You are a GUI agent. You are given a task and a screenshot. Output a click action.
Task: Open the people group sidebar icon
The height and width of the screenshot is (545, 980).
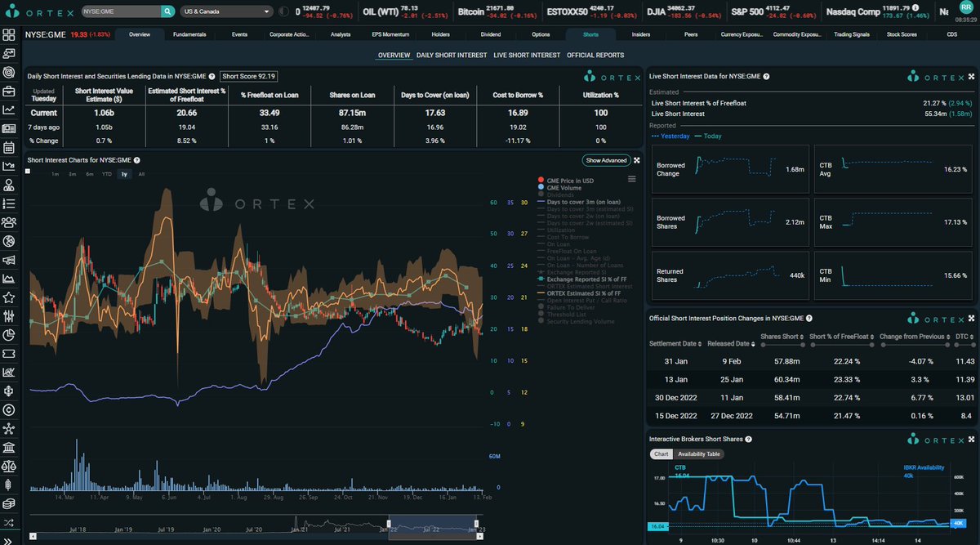click(x=9, y=221)
